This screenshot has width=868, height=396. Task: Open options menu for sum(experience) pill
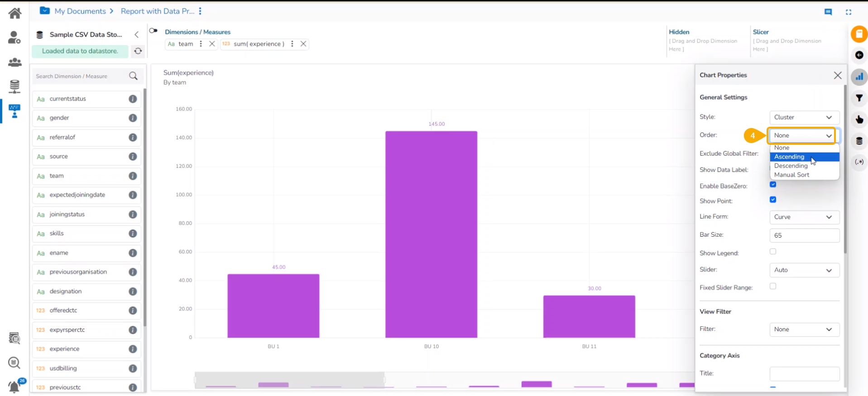tap(292, 44)
